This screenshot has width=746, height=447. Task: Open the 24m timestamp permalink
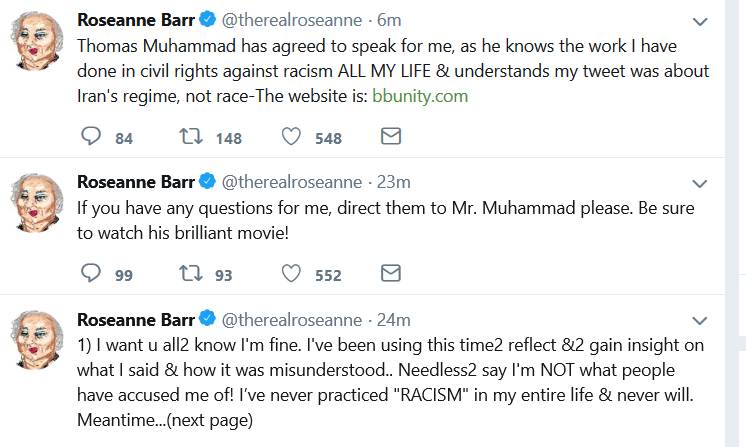point(394,320)
